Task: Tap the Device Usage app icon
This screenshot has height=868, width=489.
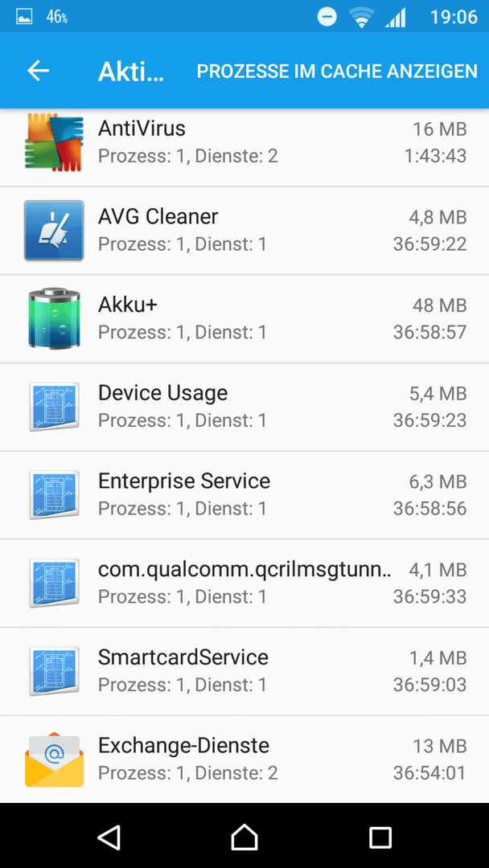Action: click(54, 407)
